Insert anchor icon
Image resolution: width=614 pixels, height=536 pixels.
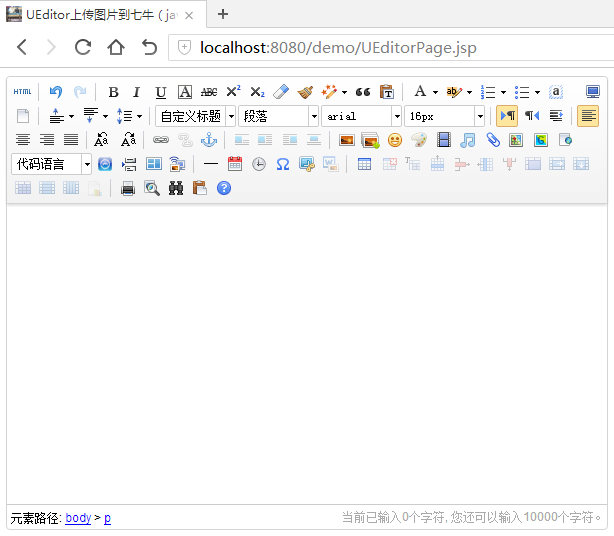click(x=209, y=140)
